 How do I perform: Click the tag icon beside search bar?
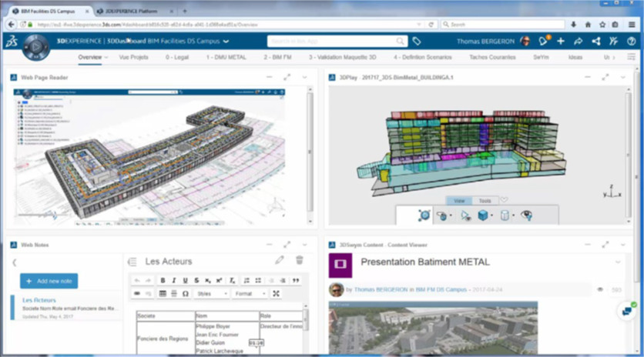[417, 41]
